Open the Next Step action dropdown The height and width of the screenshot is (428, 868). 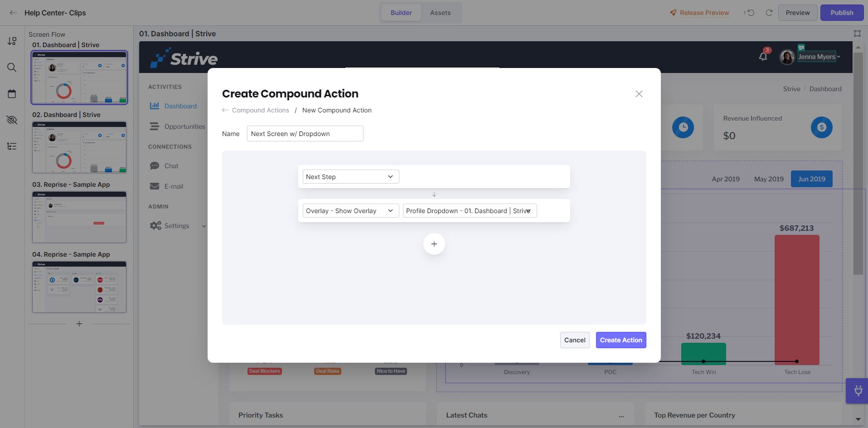pos(351,177)
